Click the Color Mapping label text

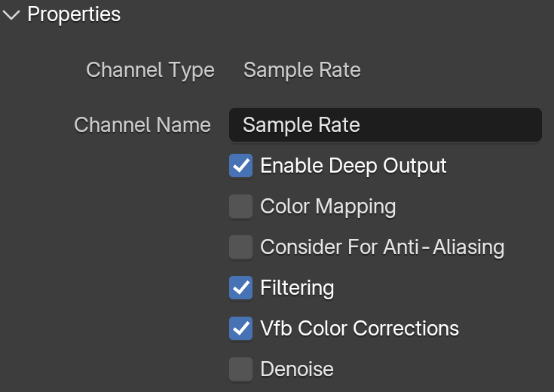(x=328, y=207)
